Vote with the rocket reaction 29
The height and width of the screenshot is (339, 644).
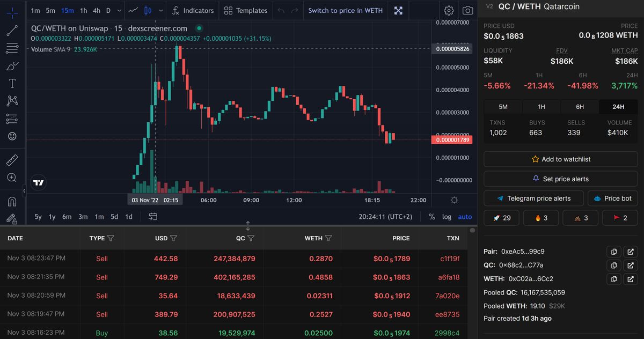(x=502, y=218)
